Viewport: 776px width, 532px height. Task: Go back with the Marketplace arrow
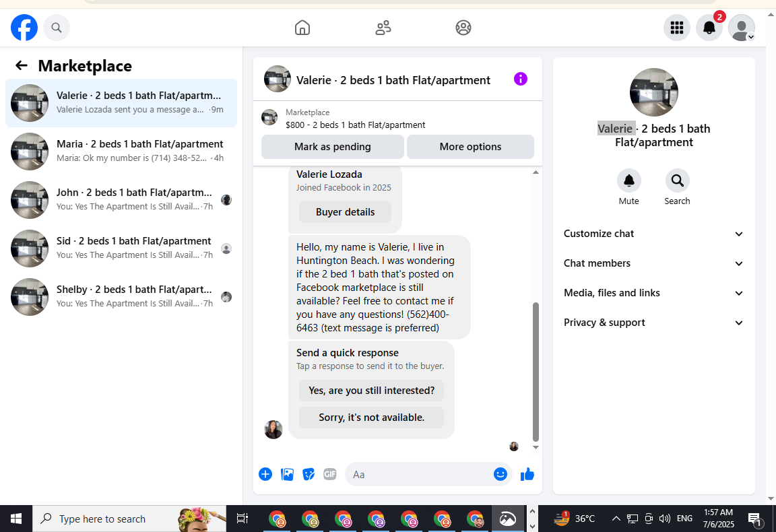[x=22, y=65]
